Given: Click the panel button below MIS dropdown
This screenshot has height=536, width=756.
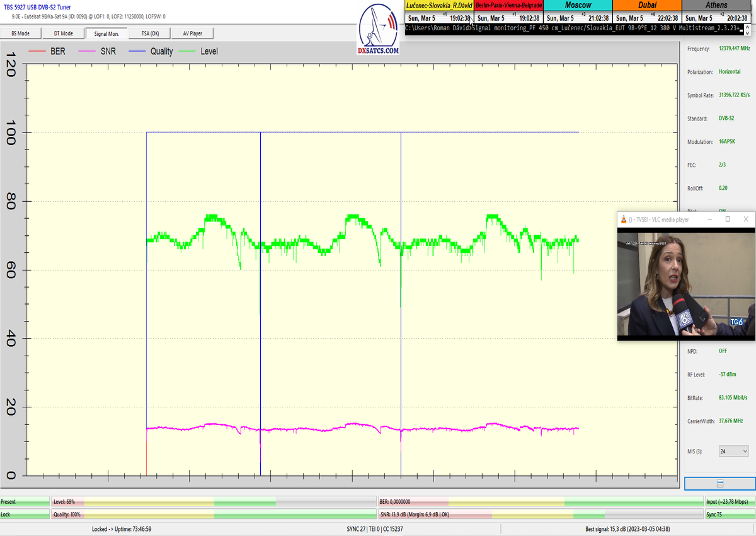Looking at the screenshot, I should [719, 484].
